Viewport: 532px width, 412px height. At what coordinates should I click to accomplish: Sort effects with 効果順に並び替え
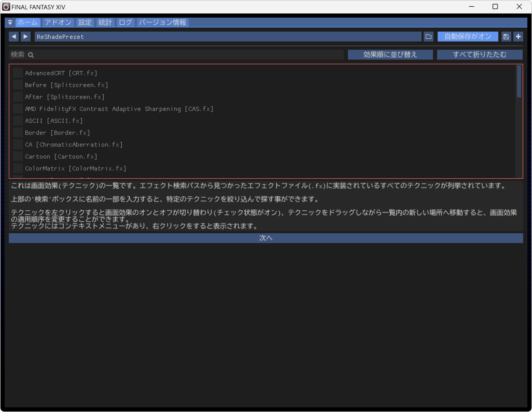click(x=390, y=54)
